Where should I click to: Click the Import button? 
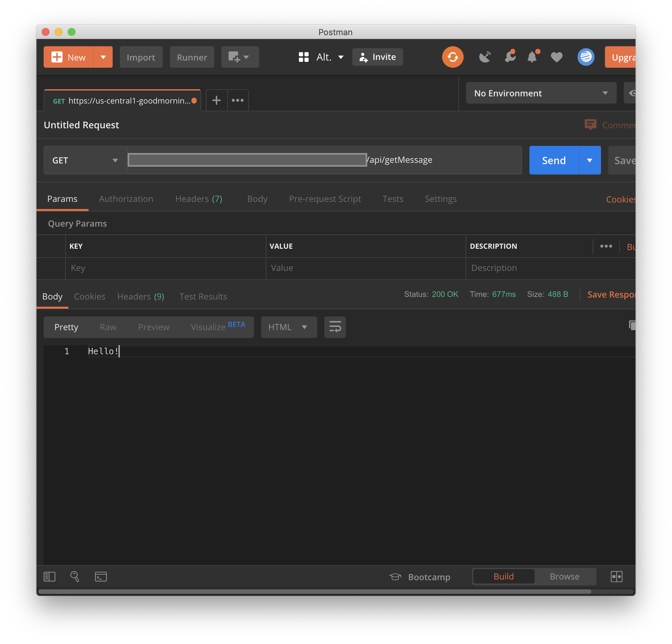coord(141,57)
